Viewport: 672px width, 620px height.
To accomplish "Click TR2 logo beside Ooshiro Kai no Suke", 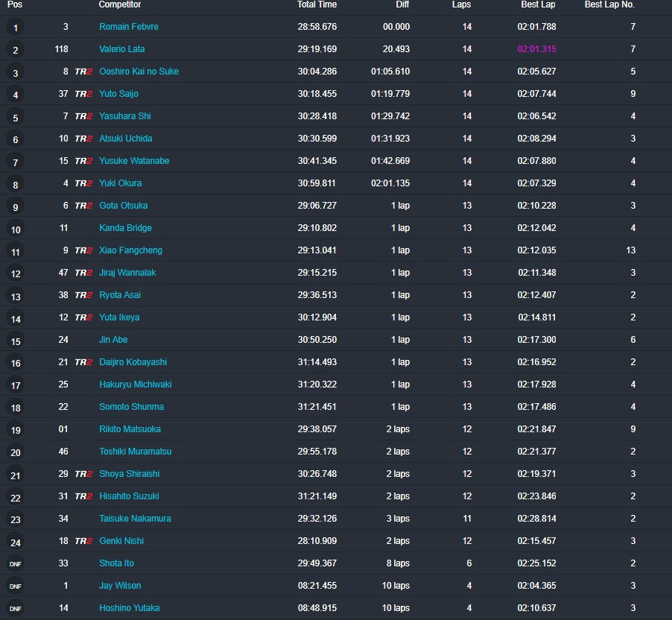I will coord(83,72).
